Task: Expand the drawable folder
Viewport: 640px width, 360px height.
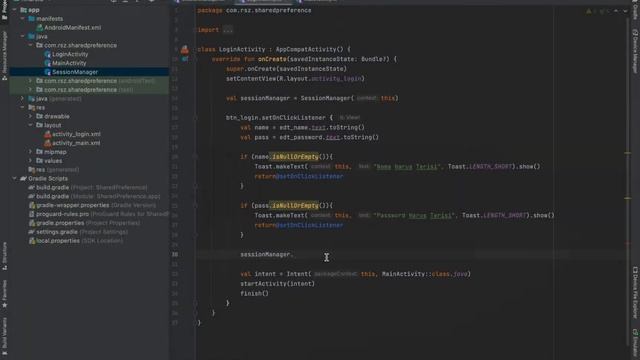Action: (31, 116)
